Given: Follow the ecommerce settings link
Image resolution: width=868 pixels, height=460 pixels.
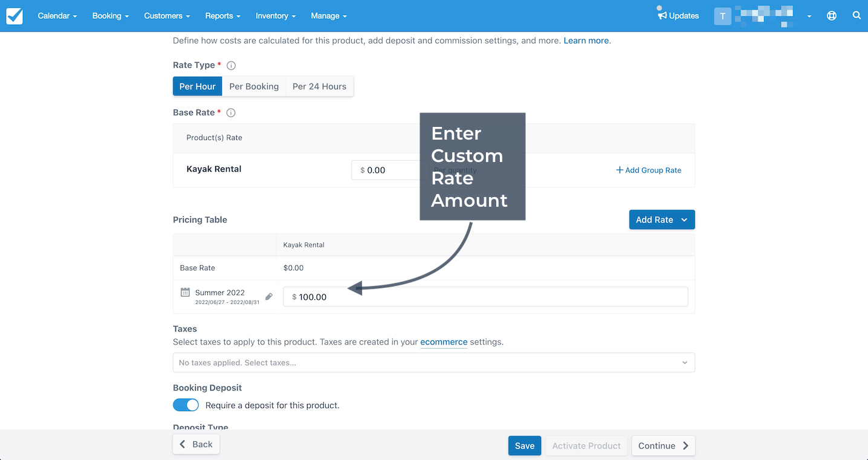Looking at the screenshot, I should [444, 342].
